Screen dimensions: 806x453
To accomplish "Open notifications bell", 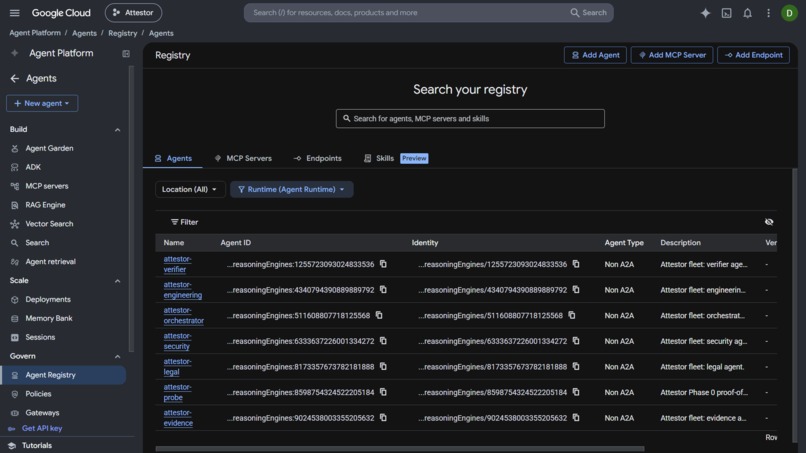I will pos(747,13).
